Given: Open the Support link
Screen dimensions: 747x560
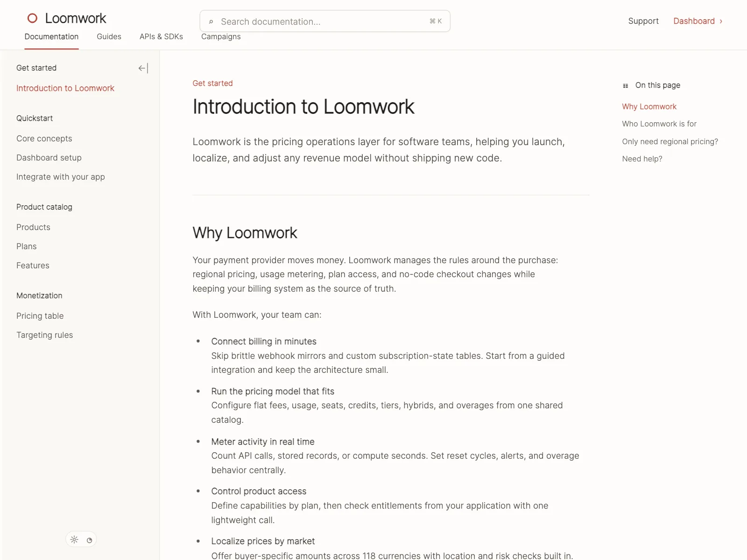Looking at the screenshot, I should coord(643,21).
